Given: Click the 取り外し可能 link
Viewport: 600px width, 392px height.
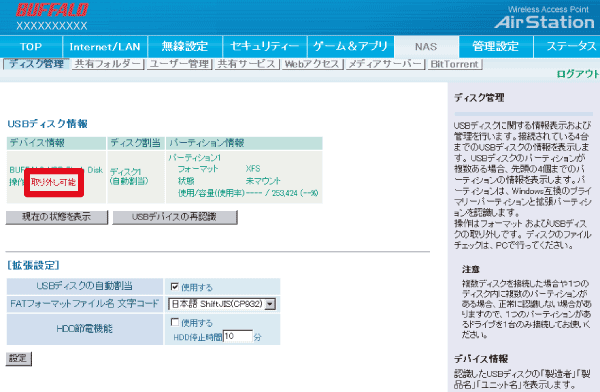Looking at the screenshot, I should 54,182.
